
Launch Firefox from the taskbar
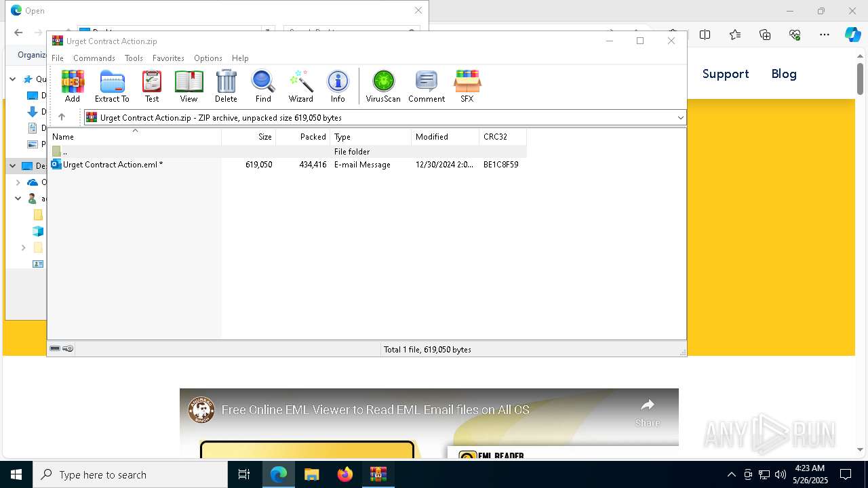click(345, 474)
